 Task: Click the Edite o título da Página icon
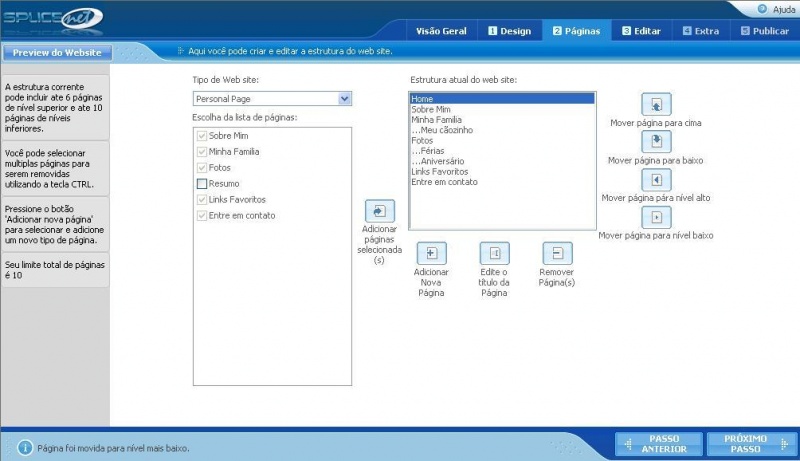pos(494,253)
